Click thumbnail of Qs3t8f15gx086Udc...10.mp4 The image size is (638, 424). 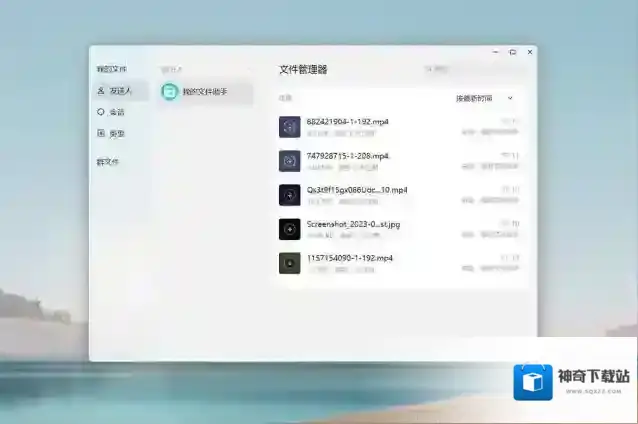[x=290, y=195]
